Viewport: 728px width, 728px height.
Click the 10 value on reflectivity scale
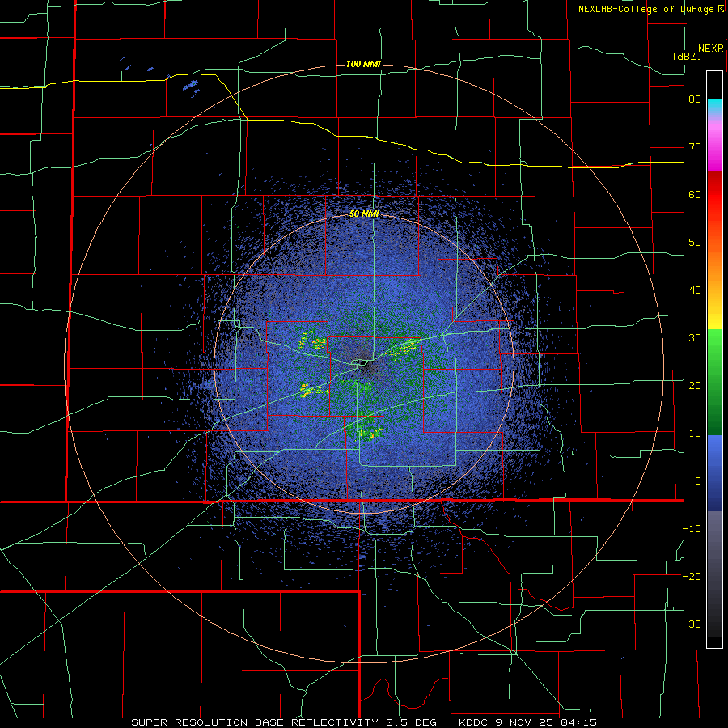click(695, 434)
